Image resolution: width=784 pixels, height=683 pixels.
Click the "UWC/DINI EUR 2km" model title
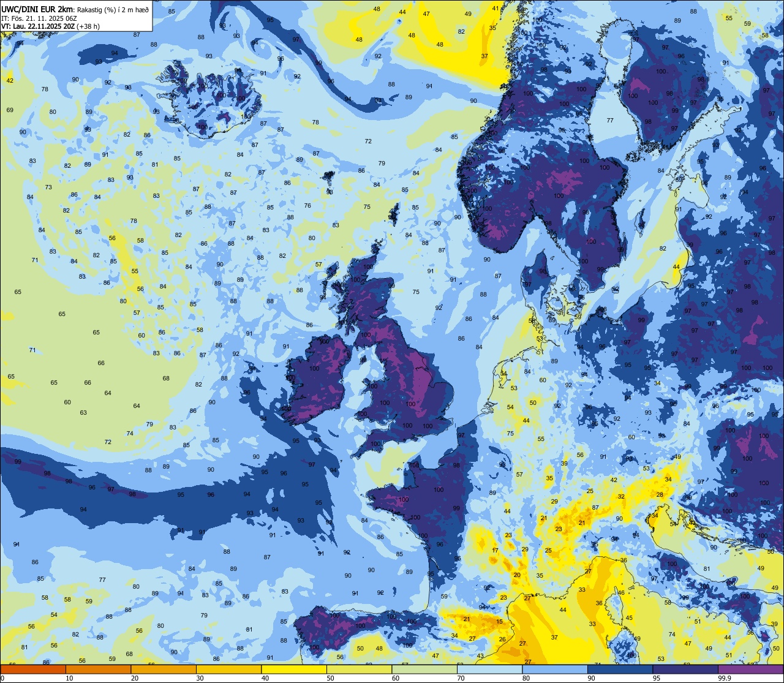[37, 9]
